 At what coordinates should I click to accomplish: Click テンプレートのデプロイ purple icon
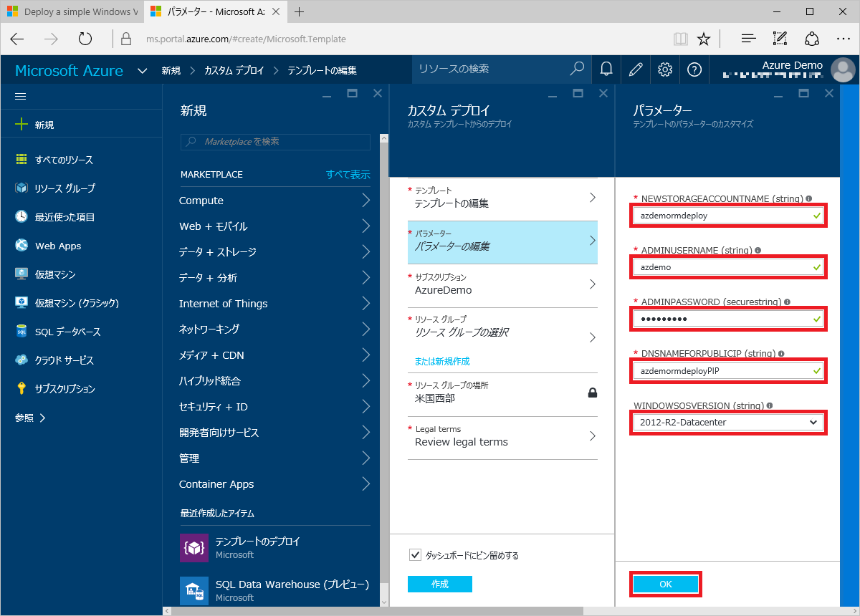coord(194,548)
